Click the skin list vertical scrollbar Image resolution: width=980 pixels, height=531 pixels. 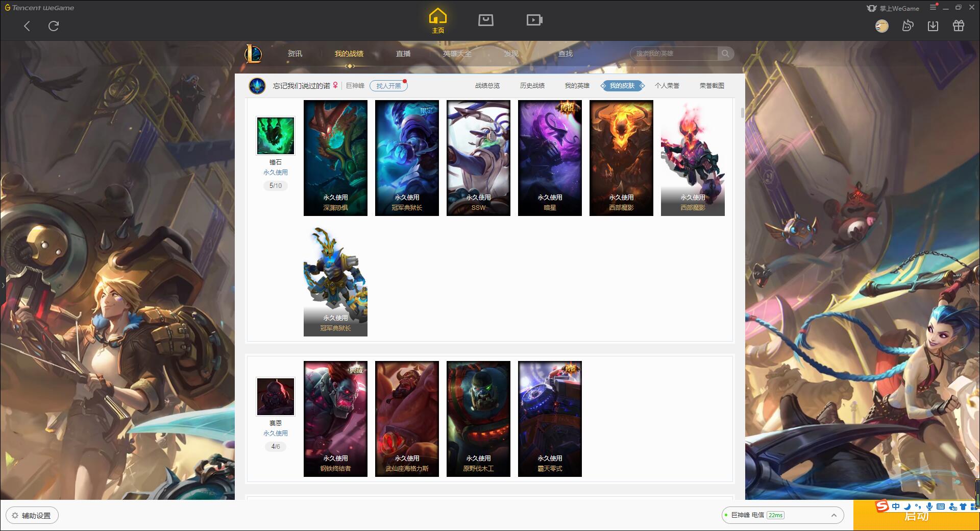point(742,113)
